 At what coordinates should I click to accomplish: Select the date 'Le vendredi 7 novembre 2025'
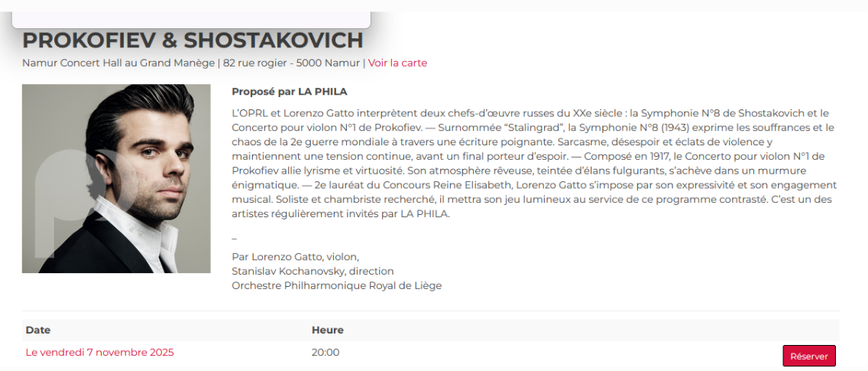pyautogui.click(x=99, y=353)
